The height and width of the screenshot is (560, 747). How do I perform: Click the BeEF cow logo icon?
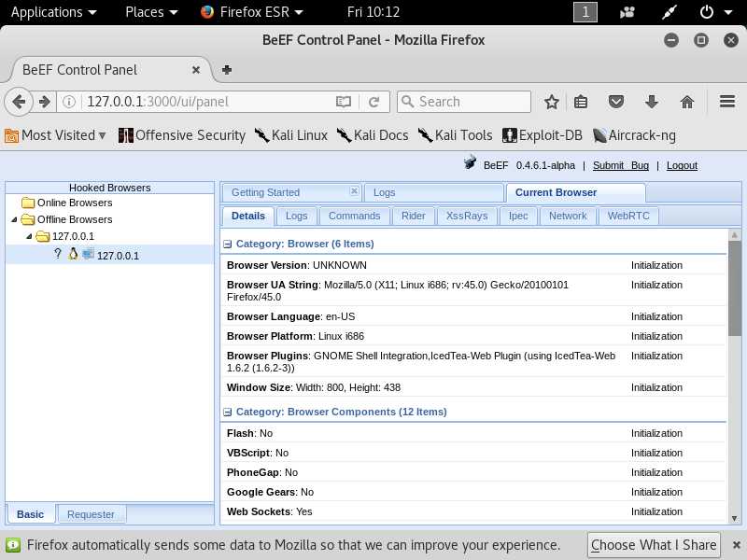(470, 161)
